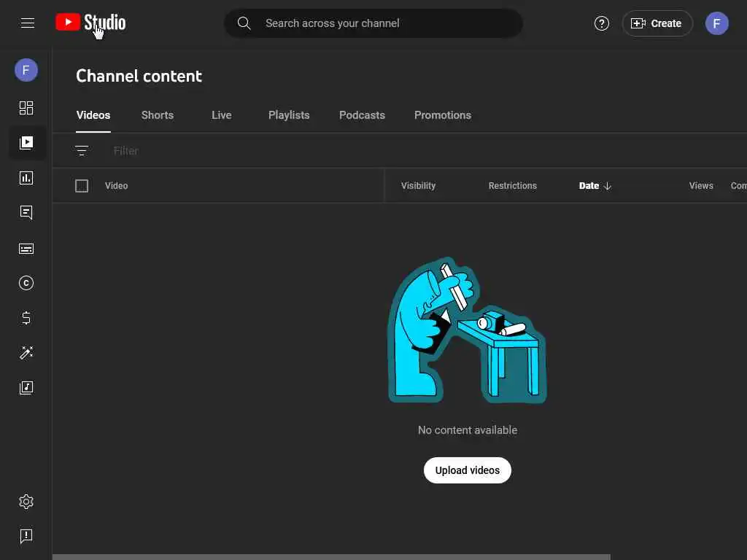Click the Restrictions column header
The image size is (747, 560).
click(513, 186)
